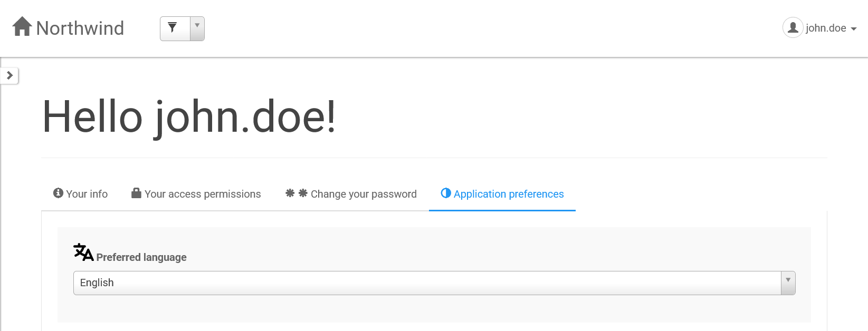Viewport: 868px width, 331px height.
Task: Click the Preferred language label text
Action: [x=141, y=257]
